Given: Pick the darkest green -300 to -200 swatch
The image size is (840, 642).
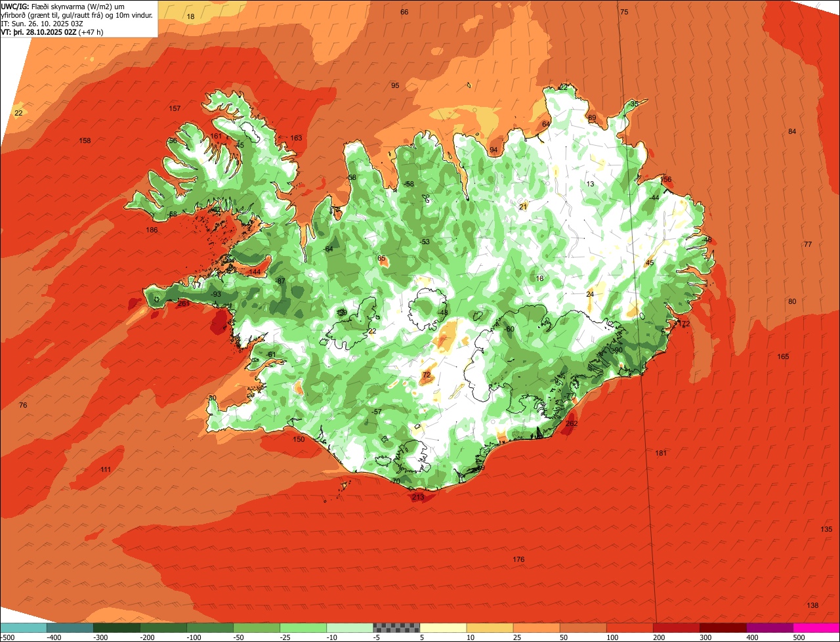Looking at the screenshot, I should pos(116,628).
